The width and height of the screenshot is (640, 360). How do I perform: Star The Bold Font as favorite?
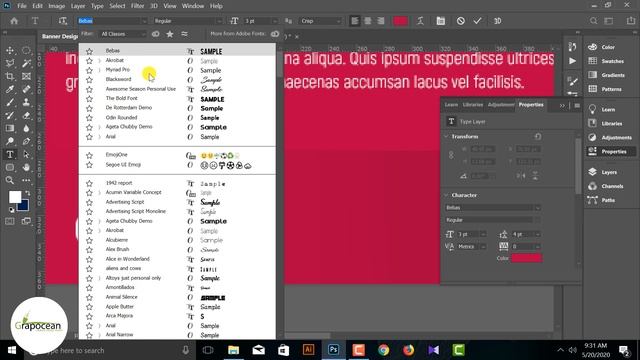89,99
